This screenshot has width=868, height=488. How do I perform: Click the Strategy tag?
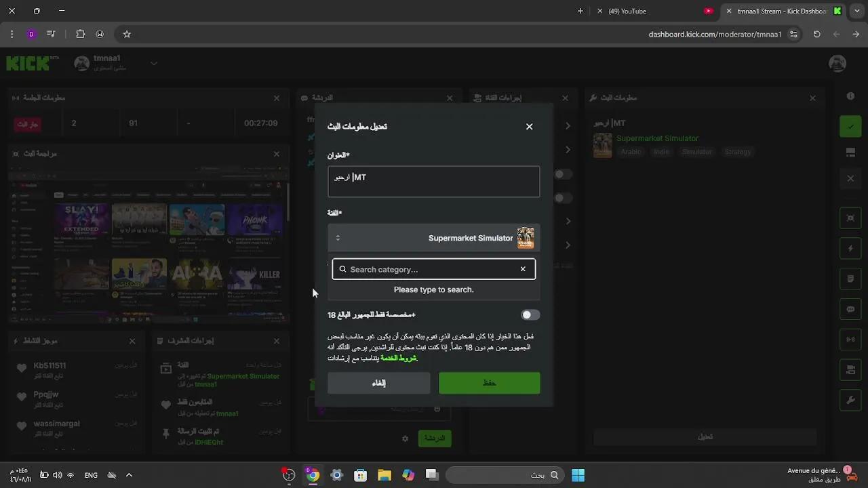point(738,152)
